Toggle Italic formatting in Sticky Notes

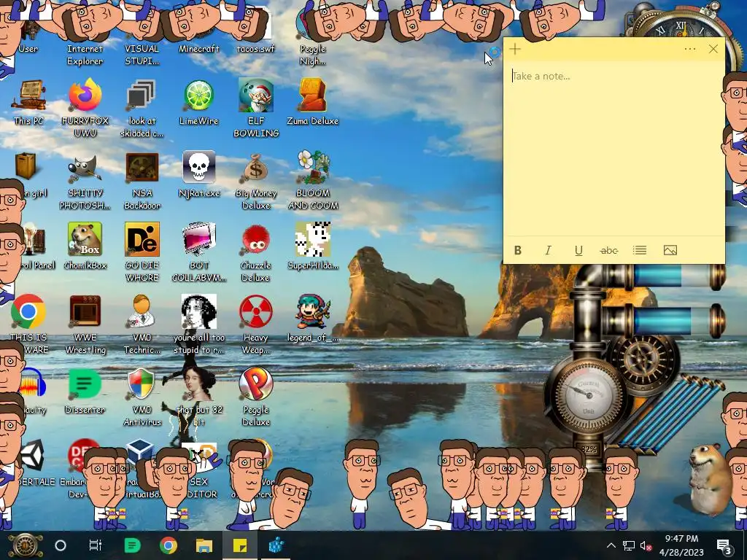(x=549, y=251)
